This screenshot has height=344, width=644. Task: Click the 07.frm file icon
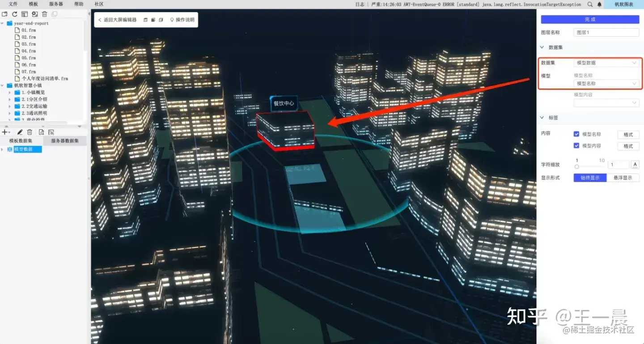17,72
